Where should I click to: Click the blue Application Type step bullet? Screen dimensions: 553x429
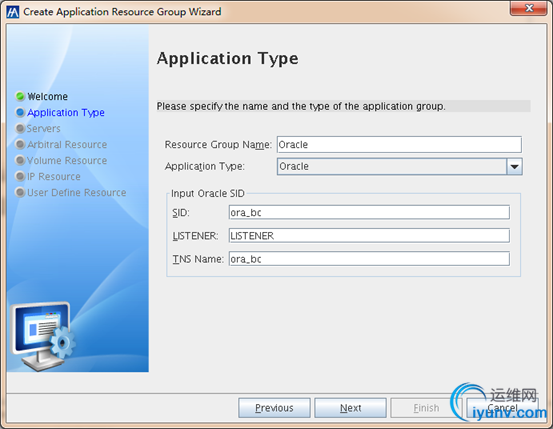[x=20, y=112]
